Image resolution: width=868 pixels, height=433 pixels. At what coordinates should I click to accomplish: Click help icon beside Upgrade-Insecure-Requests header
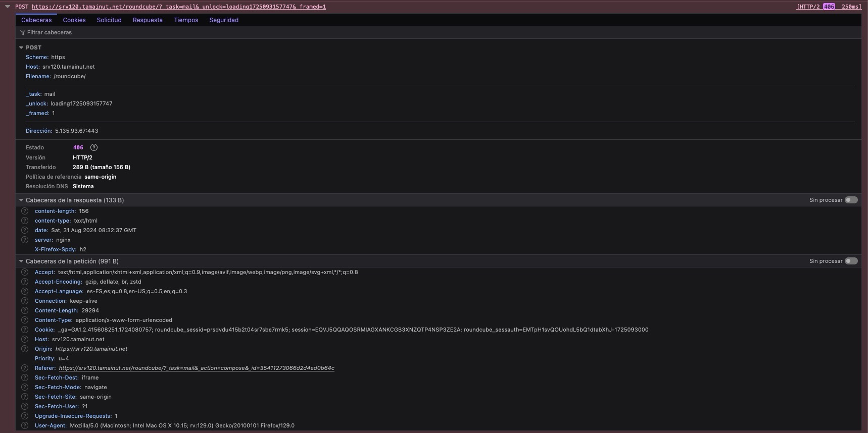24,416
